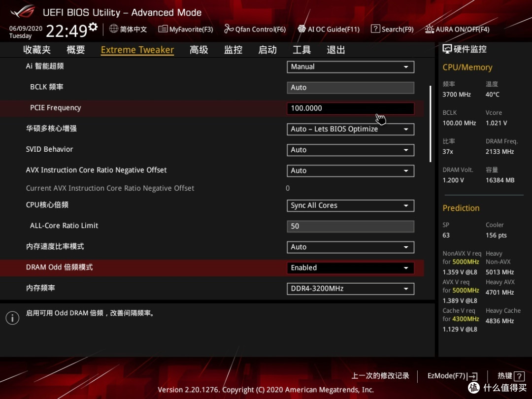Expand CPU核心倍频 Sync All Cores dropdown
The image size is (532, 399).
[x=351, y=205]
